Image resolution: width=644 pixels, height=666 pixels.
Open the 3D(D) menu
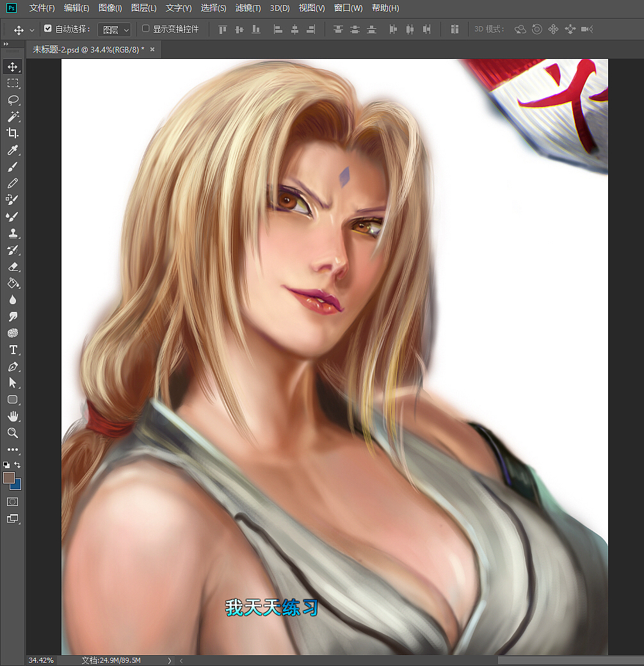click(280, 8)
